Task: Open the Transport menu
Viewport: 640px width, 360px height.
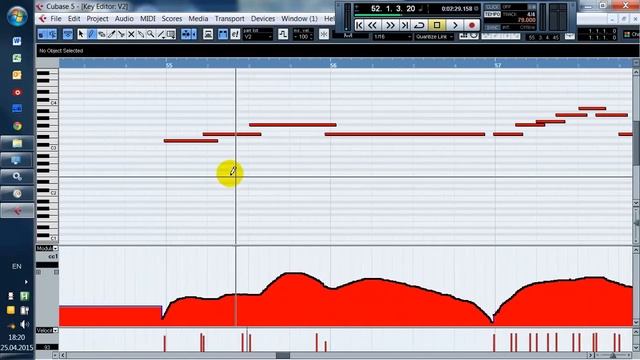Action: [229, 18]
